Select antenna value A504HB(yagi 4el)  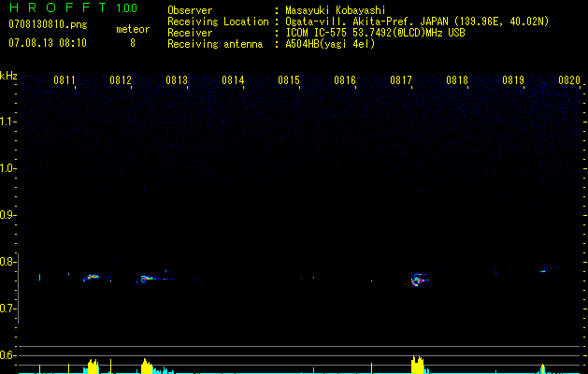(x=330, y=44)
